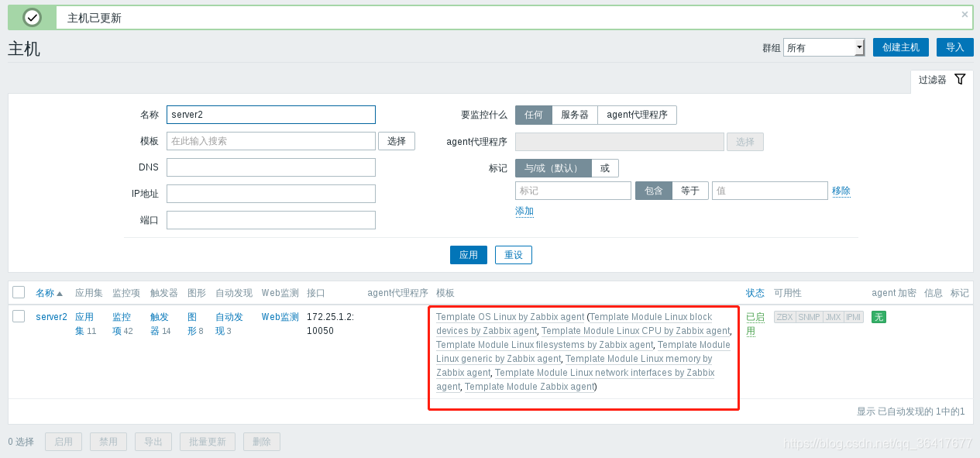Open Template Module Linux generic link

click(x=583, y=352)
